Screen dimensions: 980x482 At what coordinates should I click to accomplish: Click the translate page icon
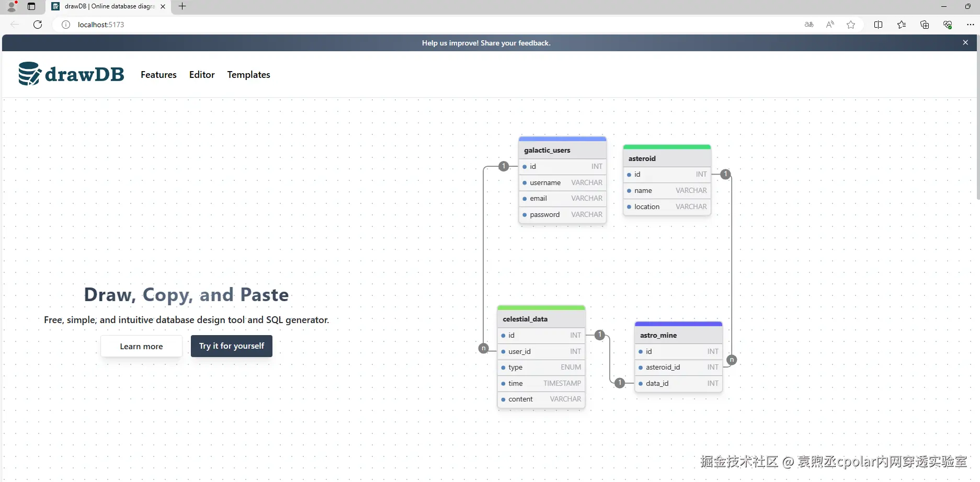coord(809,25)
